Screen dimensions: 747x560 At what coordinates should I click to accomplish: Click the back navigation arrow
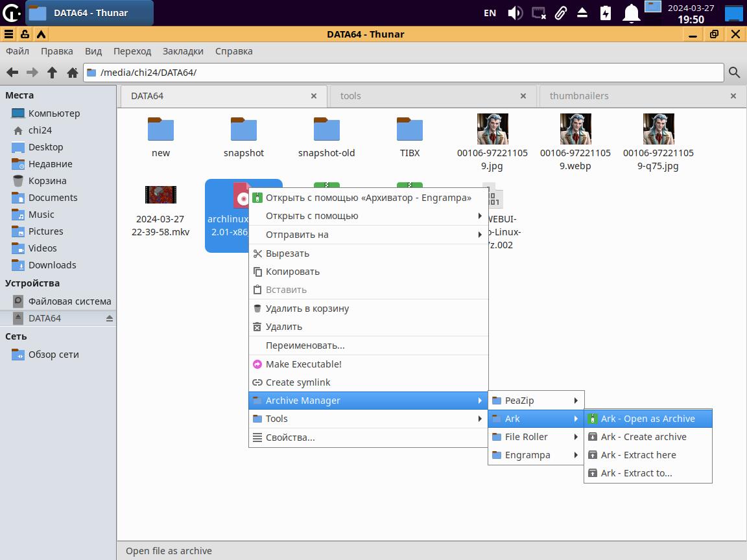[x=12, y=73]
